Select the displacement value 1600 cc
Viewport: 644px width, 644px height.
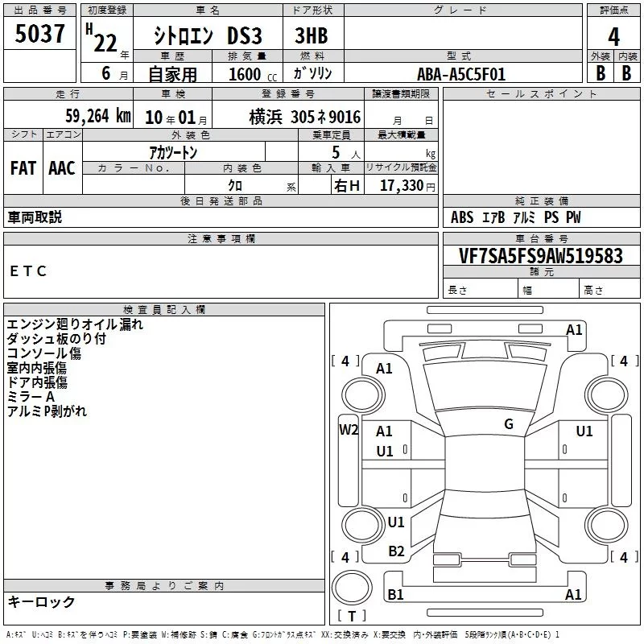253,74
